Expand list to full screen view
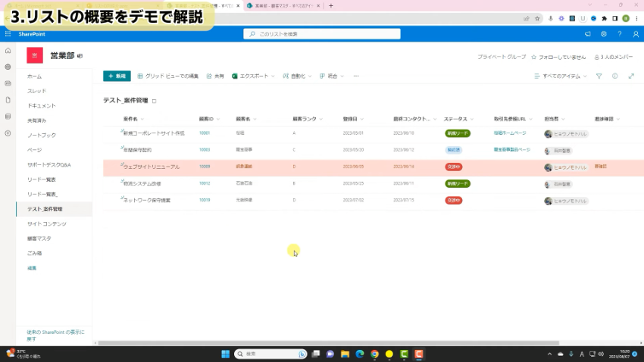The height and width of the screenshot is (362, 644). tap(630, 76)
